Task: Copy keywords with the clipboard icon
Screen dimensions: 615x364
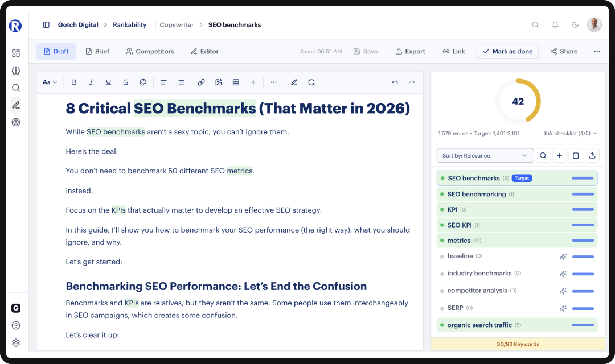Action: (576, 155)
